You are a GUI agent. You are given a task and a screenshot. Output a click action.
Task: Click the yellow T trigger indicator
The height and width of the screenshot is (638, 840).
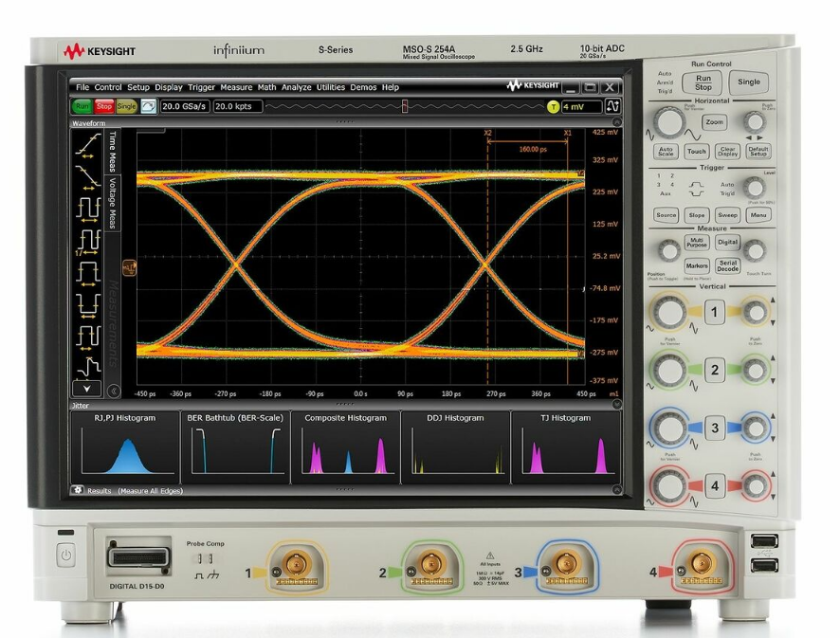click(553, 107)
